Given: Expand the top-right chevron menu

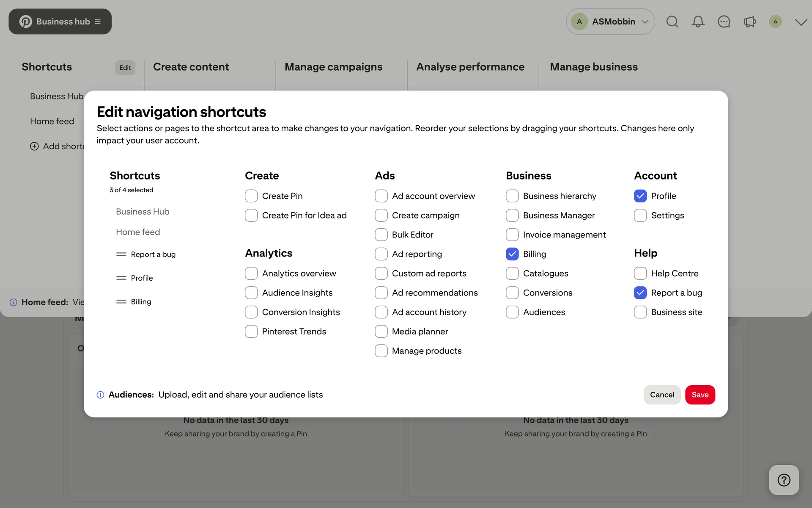Looking at the screenshot, I should click(801, 22).
